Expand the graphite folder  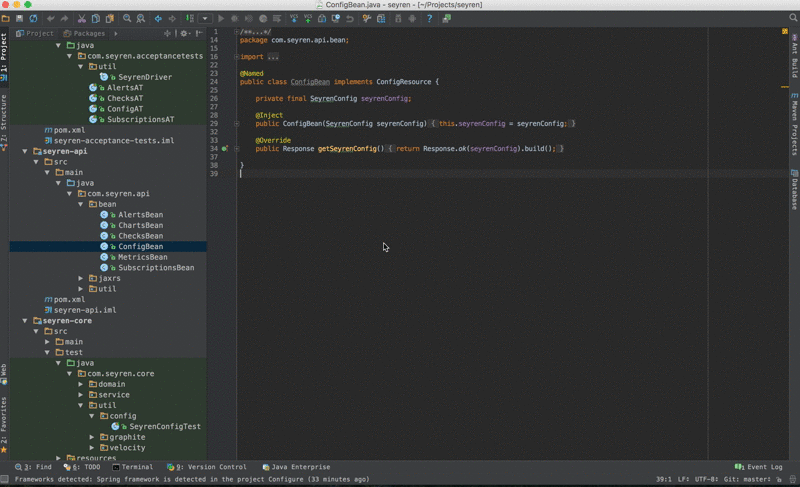point(92,437)
